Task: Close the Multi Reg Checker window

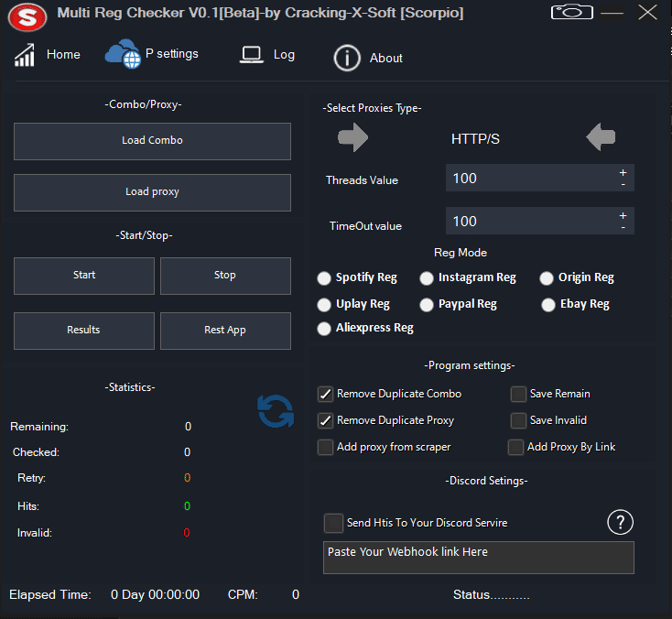Action: (647, 12)
